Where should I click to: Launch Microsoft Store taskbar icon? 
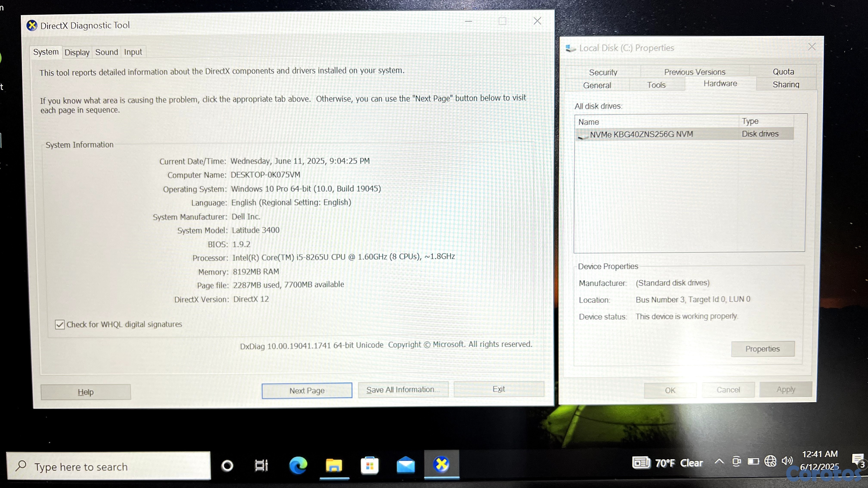pyautogui.click(x=369, y=465)
